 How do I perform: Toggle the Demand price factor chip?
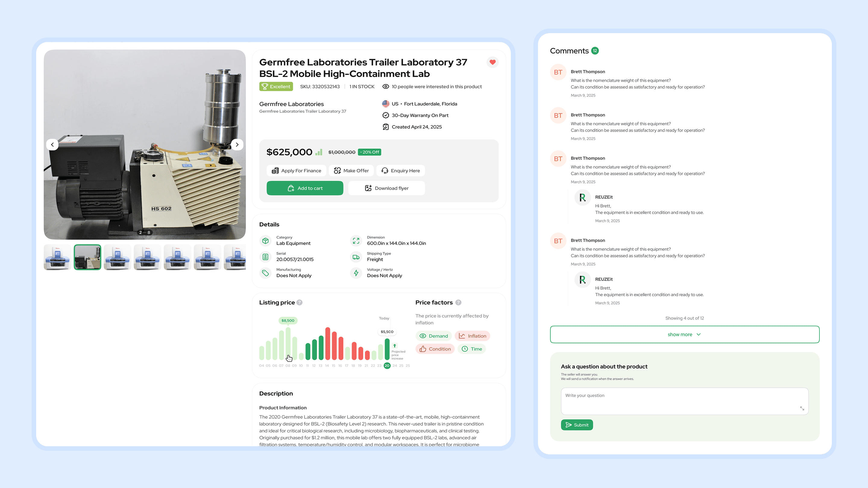tap(434, 336)
